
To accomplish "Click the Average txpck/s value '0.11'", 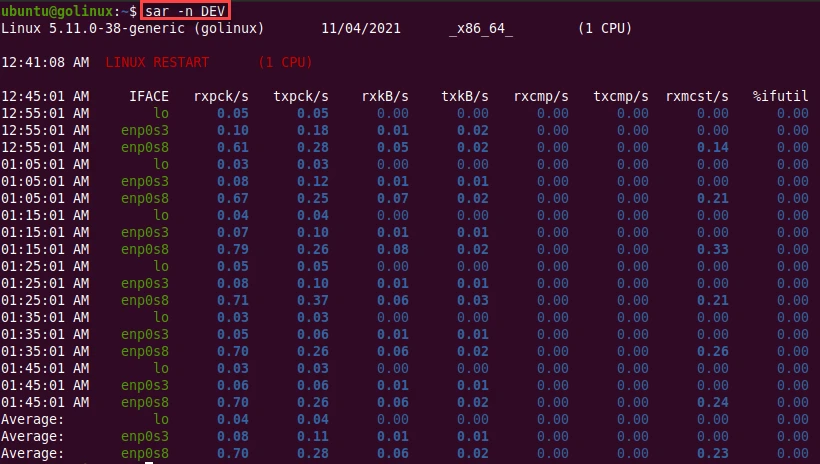I will pos(313,436).
